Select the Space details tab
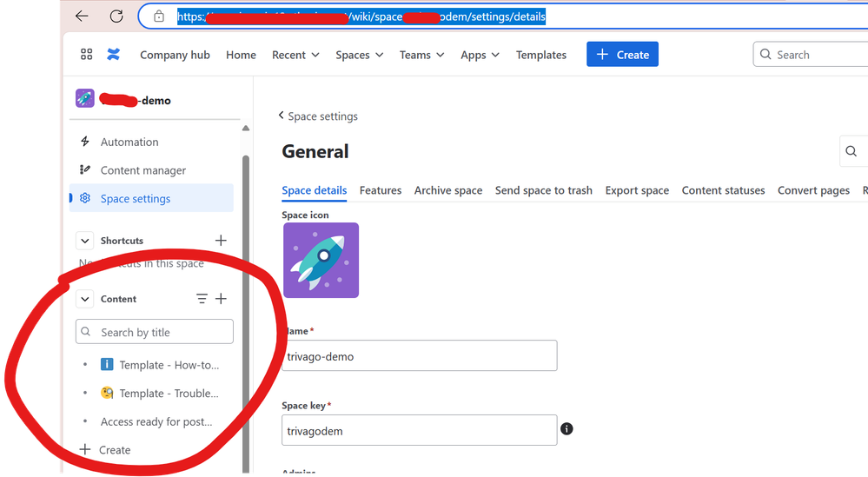 314,190
